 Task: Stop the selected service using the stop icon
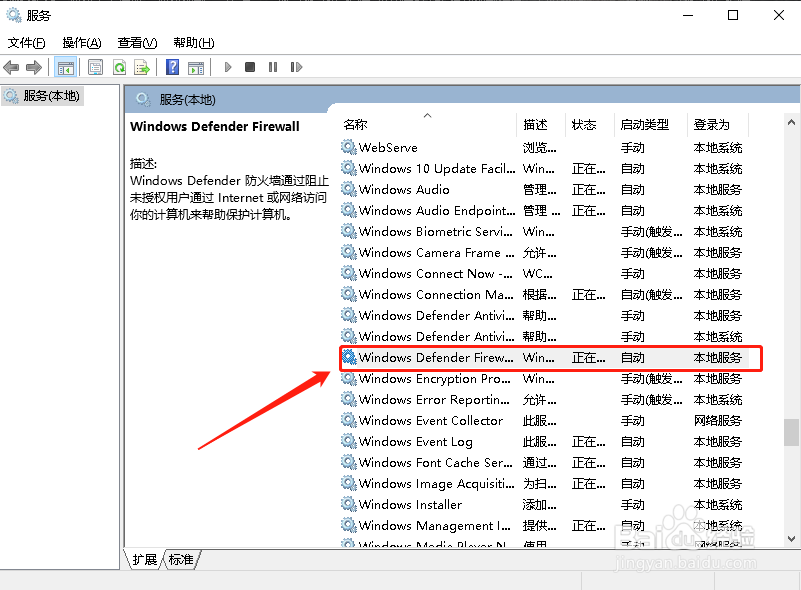[x=250, y=67]
